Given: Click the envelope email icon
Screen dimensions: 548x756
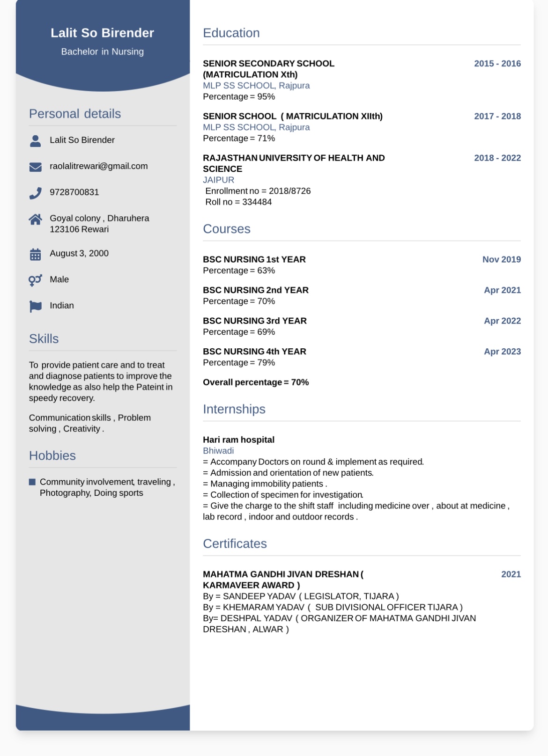Looking at the screenshot, I should [35, 167].
